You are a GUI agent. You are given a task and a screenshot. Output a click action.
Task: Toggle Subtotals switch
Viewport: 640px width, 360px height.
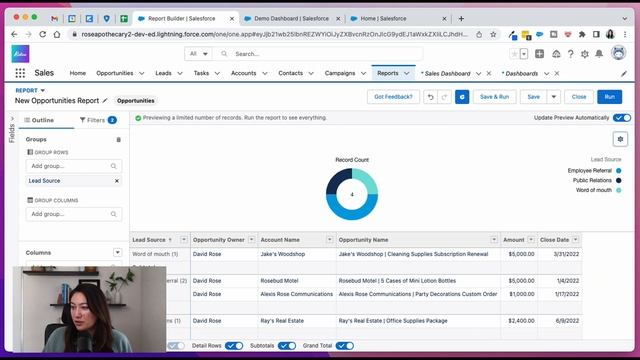pos(287,346)
